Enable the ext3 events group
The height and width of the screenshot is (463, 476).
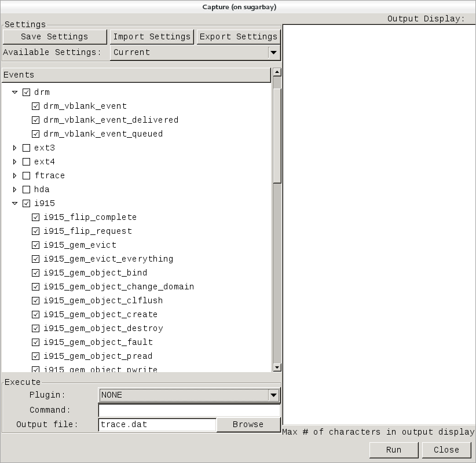(26, 148)
